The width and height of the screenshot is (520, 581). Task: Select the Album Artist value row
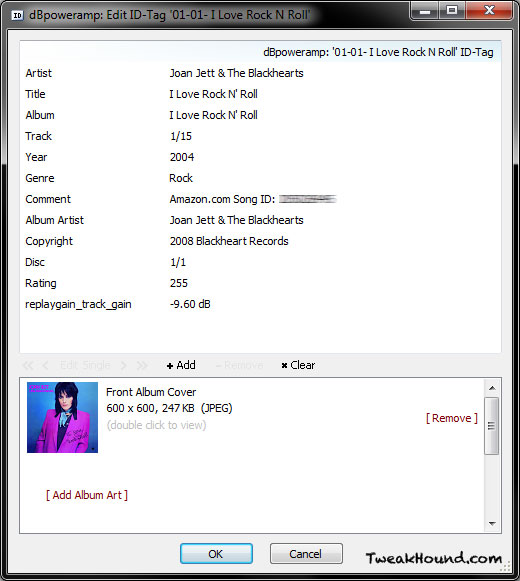[236, 220]
